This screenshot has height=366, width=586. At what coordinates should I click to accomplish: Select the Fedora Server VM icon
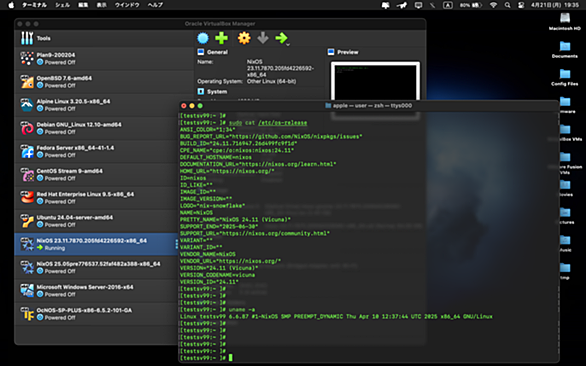(27, 151)
